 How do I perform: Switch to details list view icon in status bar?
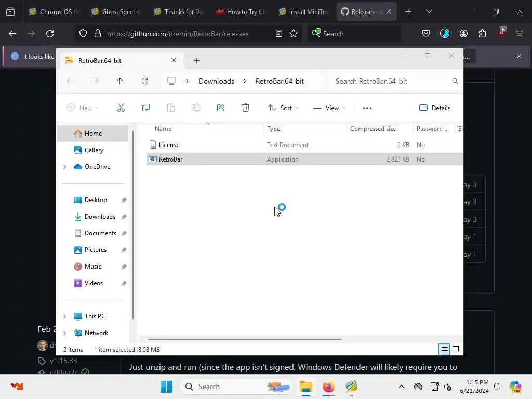445,349
